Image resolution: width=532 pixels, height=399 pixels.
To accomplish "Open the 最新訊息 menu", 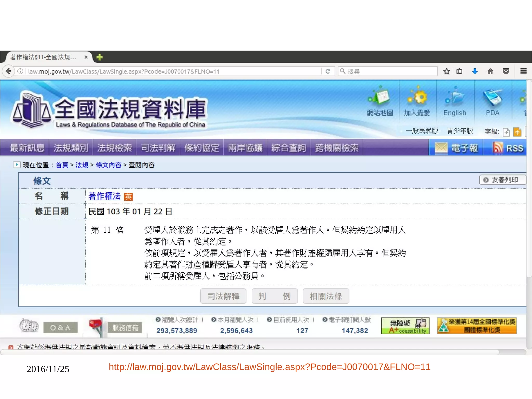I will click(x=27, y=148).
